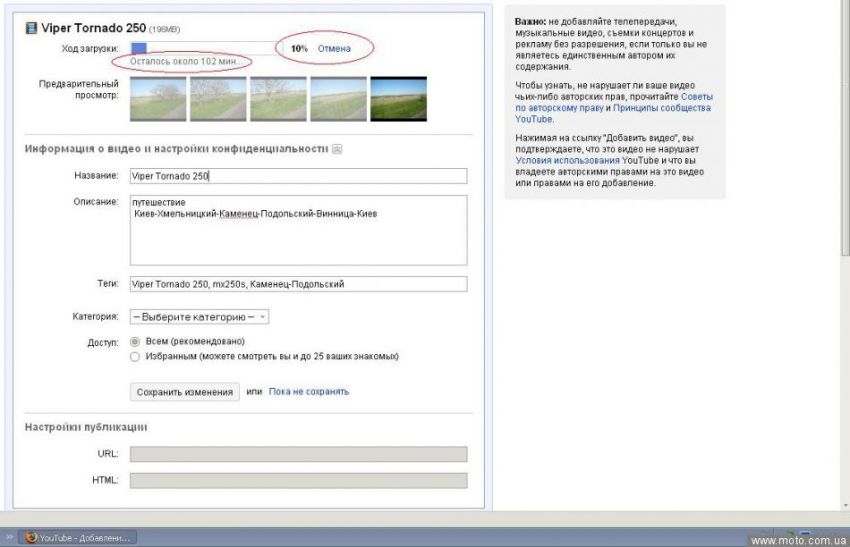This screenshot has height=547, width=850.
Task: Click the URL publication field
Action: 299,454
